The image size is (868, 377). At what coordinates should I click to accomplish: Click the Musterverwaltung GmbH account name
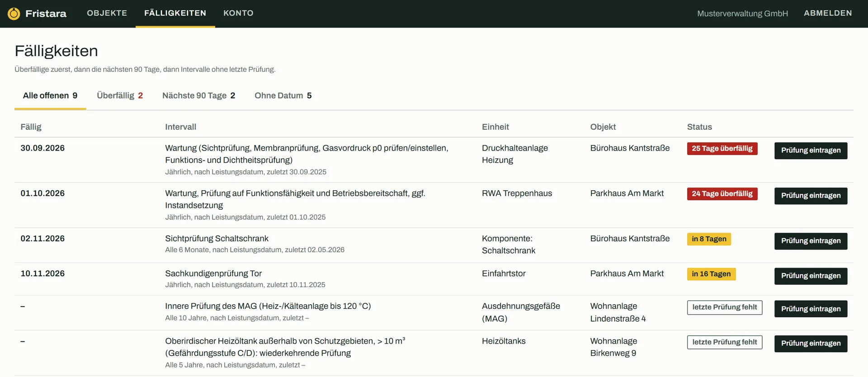tap(742, 14)
